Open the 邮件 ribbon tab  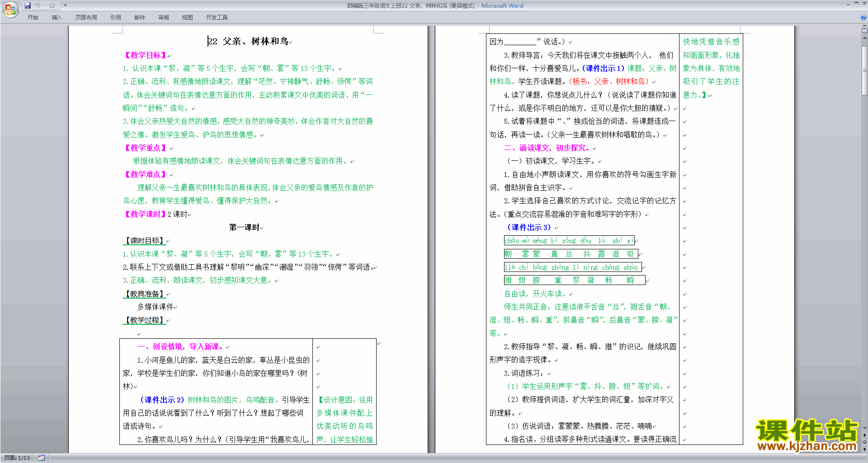coord(140,18)
